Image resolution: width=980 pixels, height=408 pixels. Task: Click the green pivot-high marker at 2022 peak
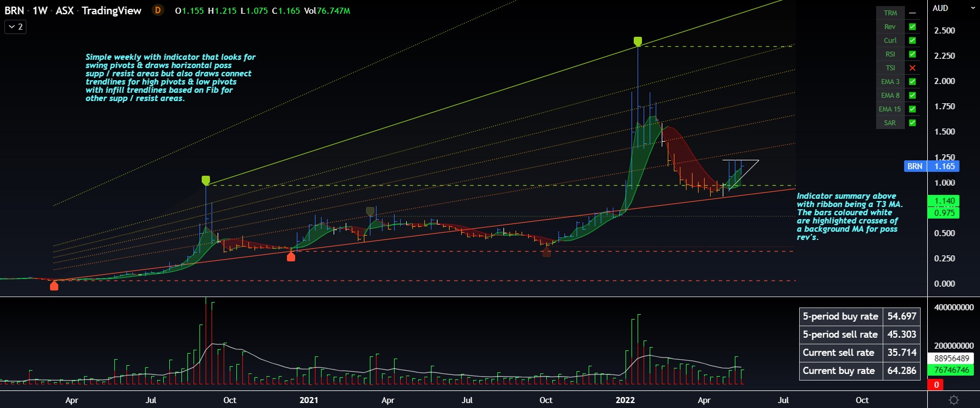[638, 41]
